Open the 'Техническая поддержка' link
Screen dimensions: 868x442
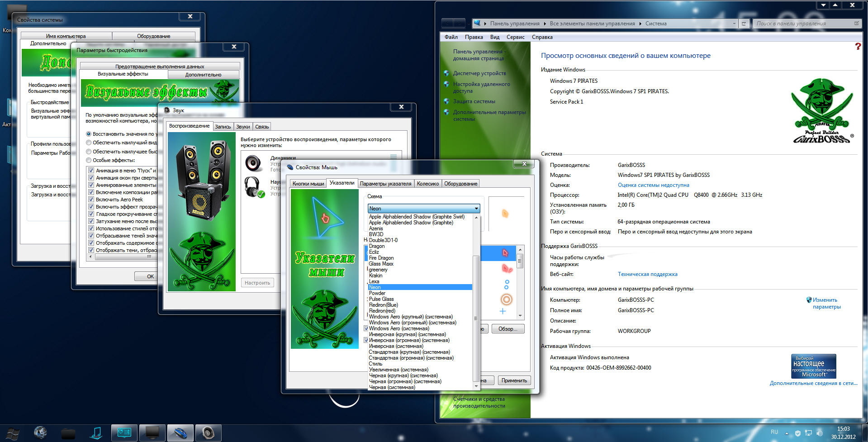647,274
